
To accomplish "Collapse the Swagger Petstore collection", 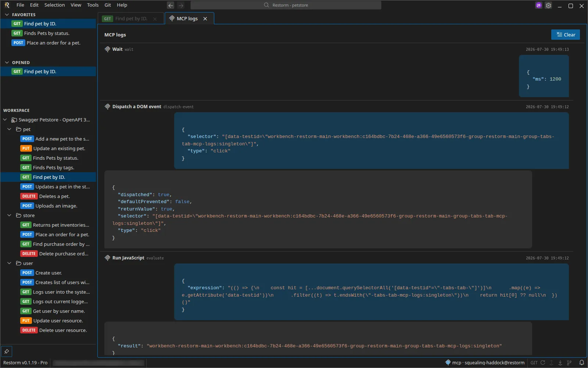I will [5, 120].
